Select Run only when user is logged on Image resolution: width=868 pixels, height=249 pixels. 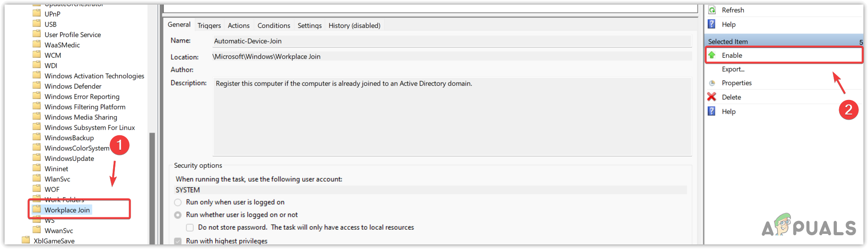point(178,202)
